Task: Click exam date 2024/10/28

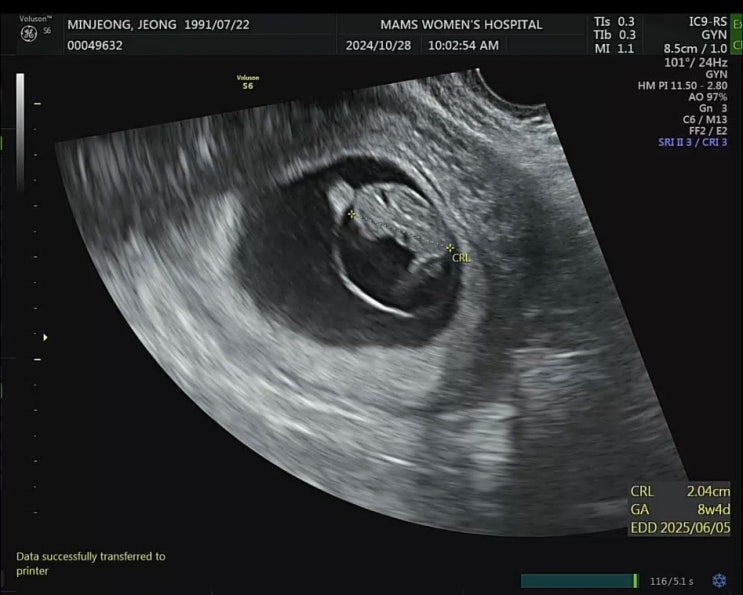Action: tap(378, 45)
